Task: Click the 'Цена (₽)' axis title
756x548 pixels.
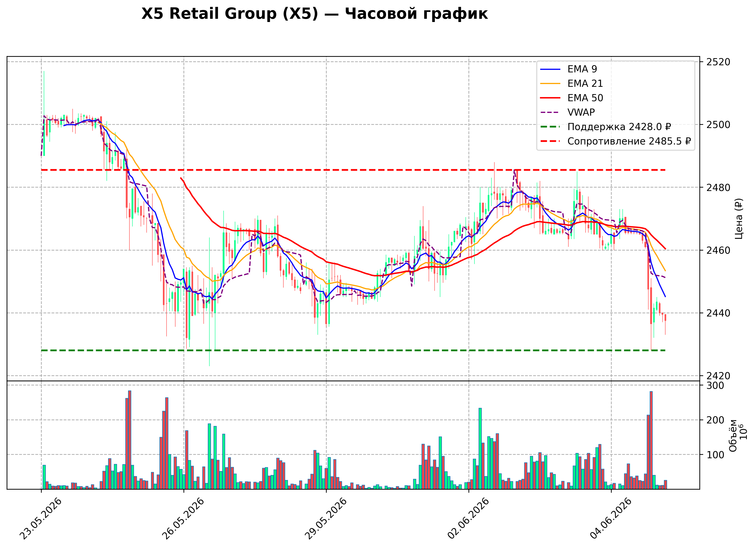Action: (739, 218)
